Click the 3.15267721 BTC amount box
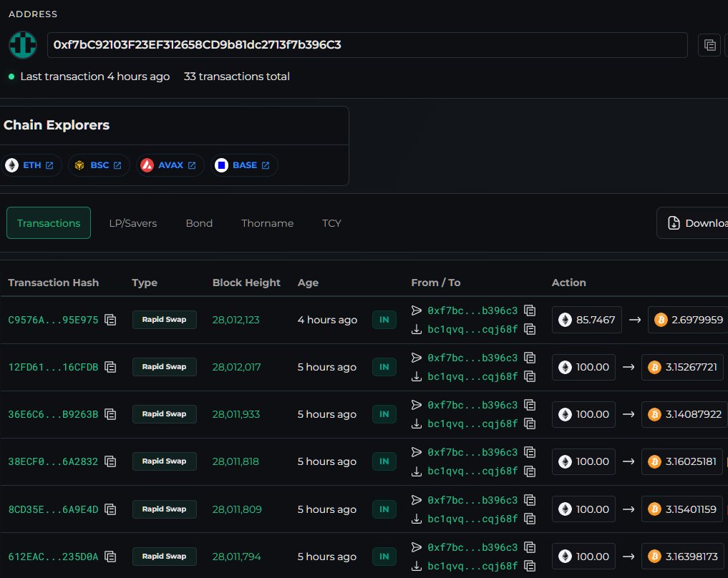This screenshot has width=728, height=578. tap(682, 367)
